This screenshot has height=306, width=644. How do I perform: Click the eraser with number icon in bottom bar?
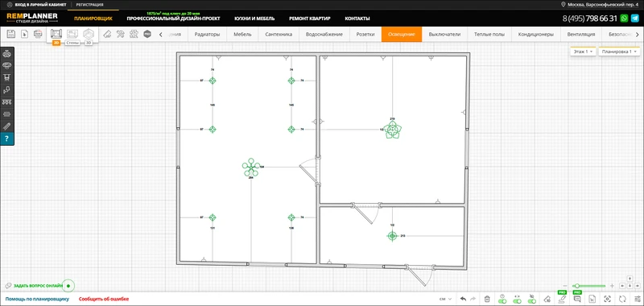[x=547, y=299]
